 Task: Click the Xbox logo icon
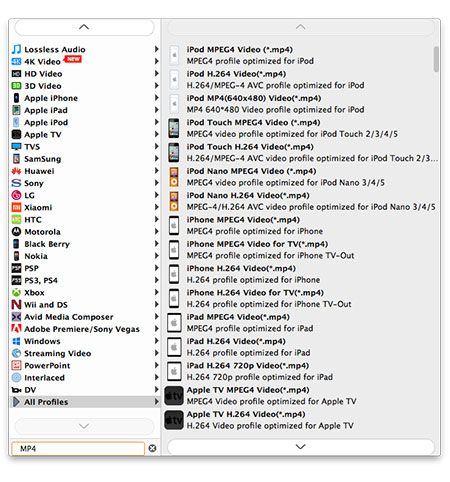pyautogui.click(x=16, y=293)
